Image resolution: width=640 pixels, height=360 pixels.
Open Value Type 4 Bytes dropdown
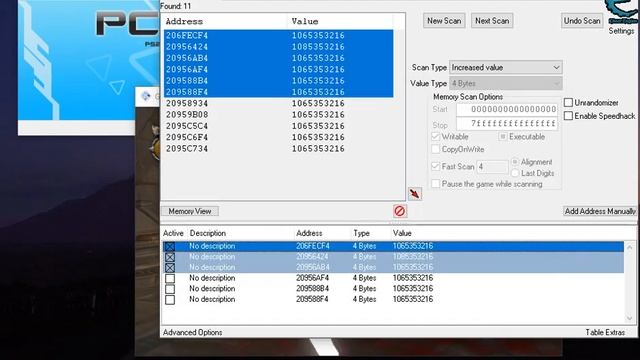coord(506,83)
